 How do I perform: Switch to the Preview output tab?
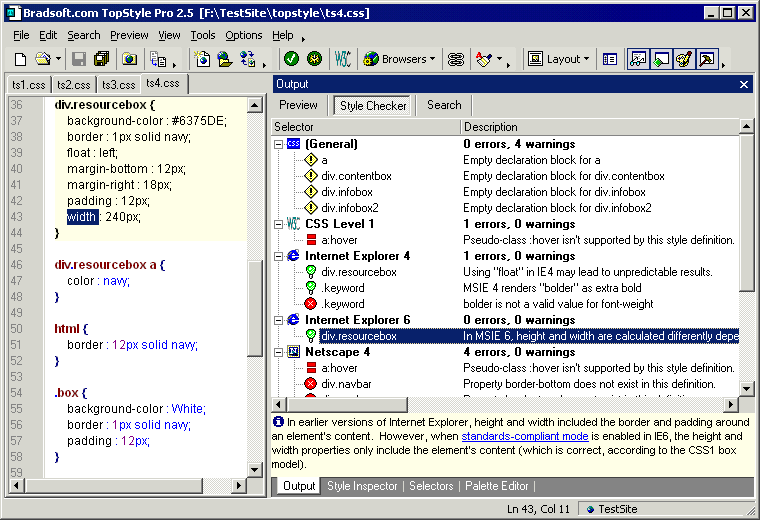[298, 105]
